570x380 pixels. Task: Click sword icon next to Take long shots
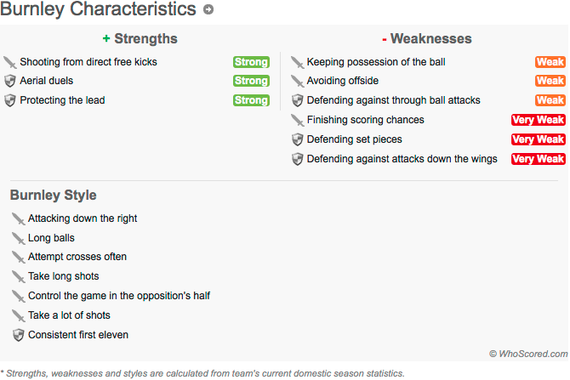pyautogui.click(x=18, y=277)
